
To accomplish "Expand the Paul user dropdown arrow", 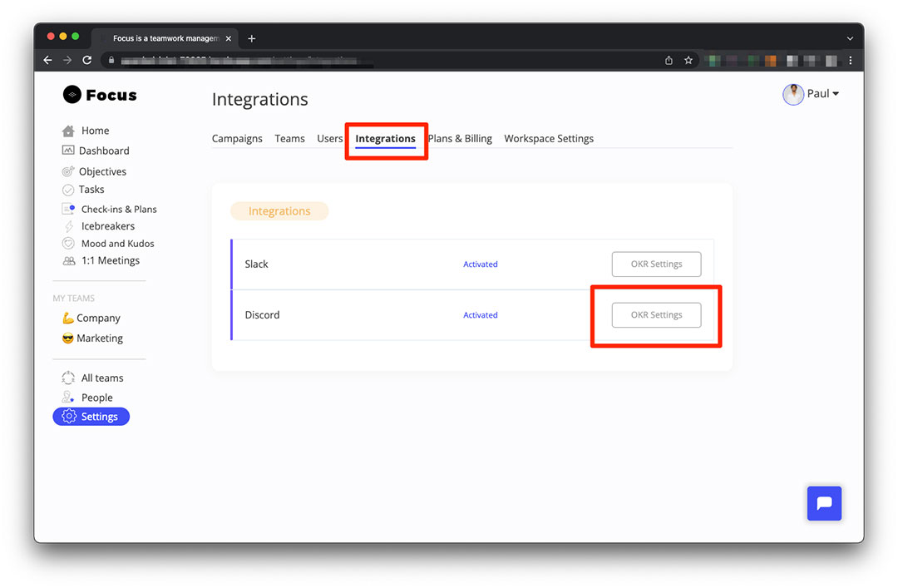I will pos(836,94).
